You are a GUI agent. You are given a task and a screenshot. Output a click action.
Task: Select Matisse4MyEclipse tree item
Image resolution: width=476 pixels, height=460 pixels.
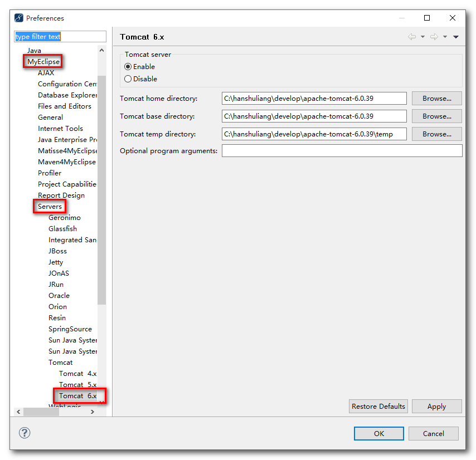(67, 151)
